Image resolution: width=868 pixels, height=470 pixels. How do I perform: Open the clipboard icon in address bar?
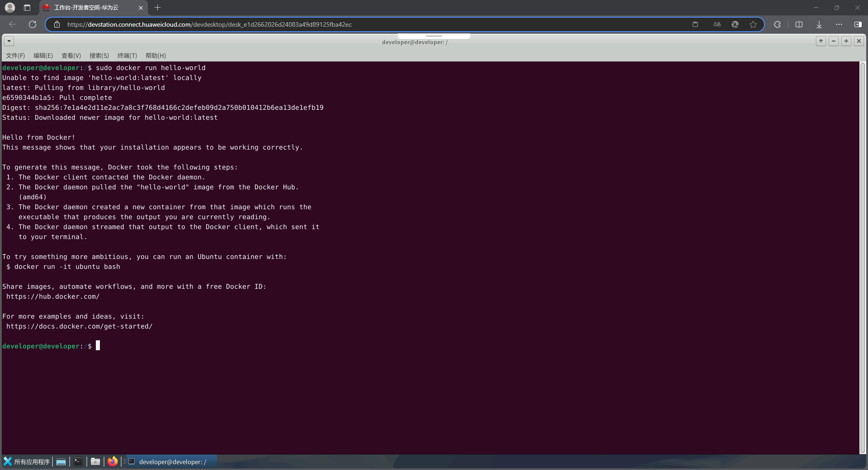coord(695,24)
